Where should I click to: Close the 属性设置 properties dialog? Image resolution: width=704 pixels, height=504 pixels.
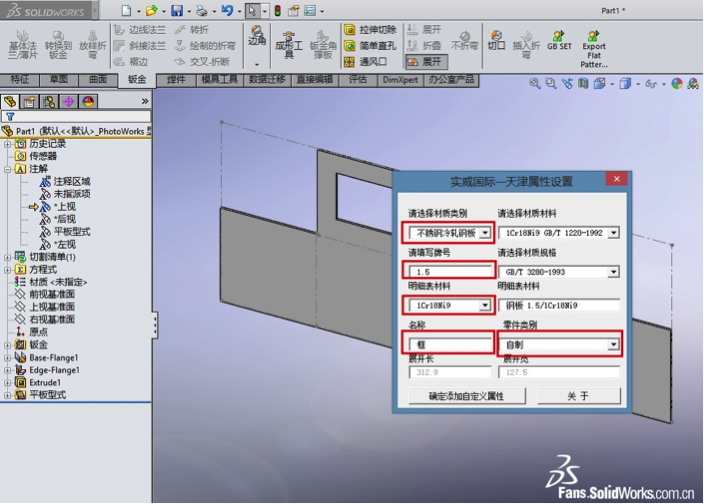tap(614, 181)
